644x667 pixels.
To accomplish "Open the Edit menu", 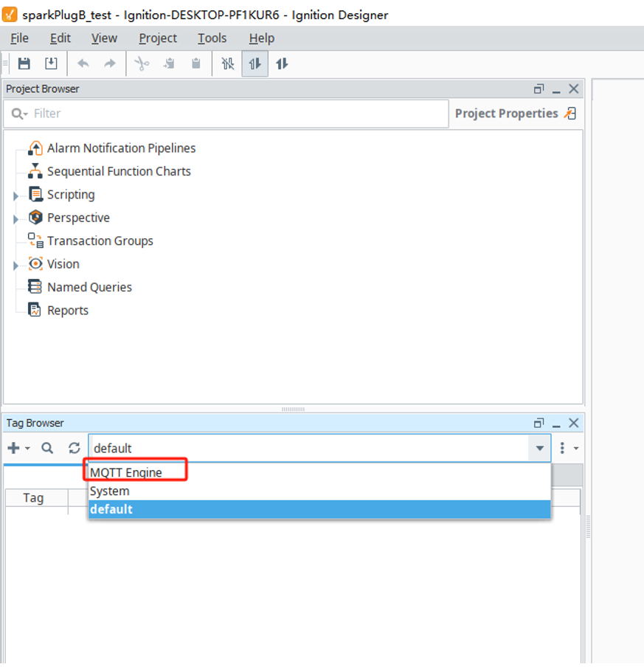I will 60,38.
